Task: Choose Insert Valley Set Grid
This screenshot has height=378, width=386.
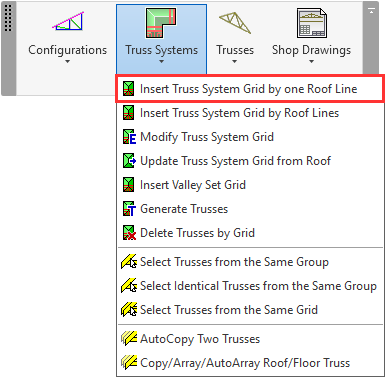Action: [250, 185]
